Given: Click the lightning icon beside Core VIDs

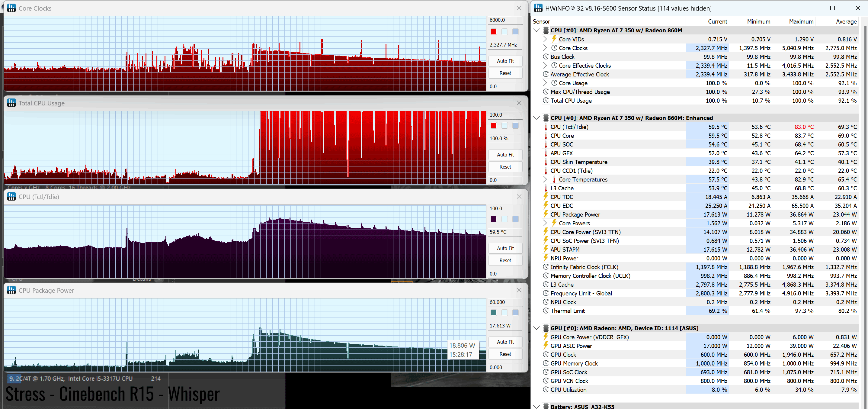Looking at the screenshot, I should (x=554, y=39).
